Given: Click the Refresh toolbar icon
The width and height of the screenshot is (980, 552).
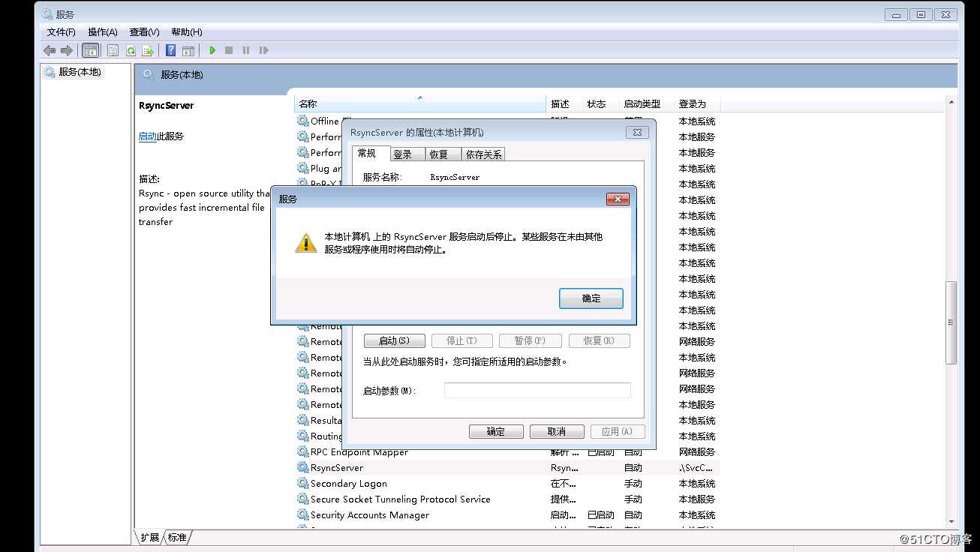Looking at the screenshot, I should [131, 50].
